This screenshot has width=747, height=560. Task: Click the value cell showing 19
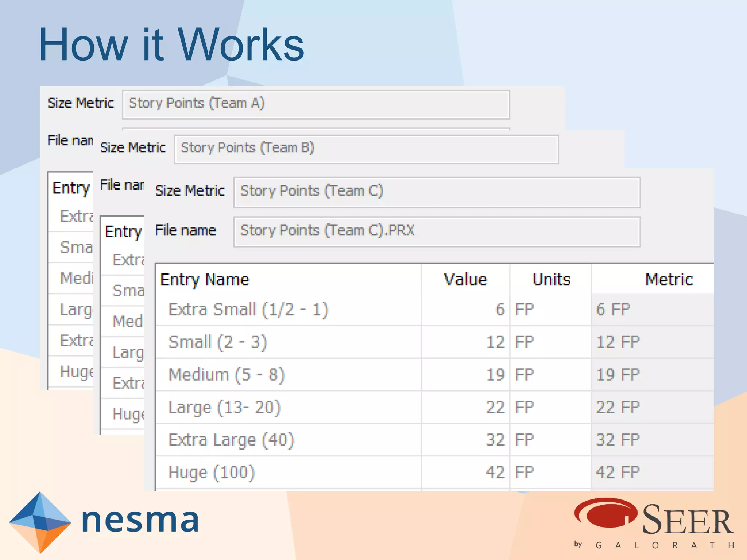click(x=495, y=375)
